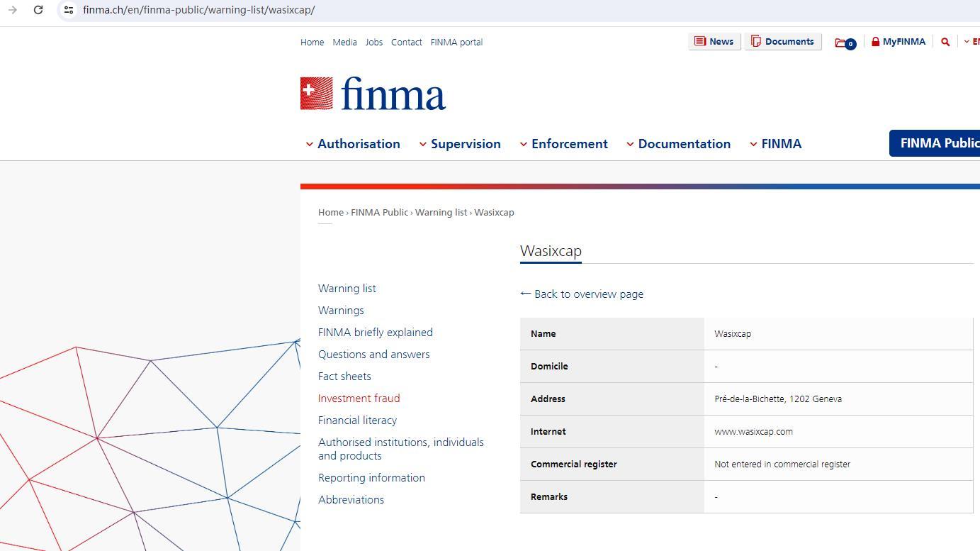Viewport: 980px width, 551px height.
Task: Open the watchlist folder icon with badge 0
Action: coord(845,43)
